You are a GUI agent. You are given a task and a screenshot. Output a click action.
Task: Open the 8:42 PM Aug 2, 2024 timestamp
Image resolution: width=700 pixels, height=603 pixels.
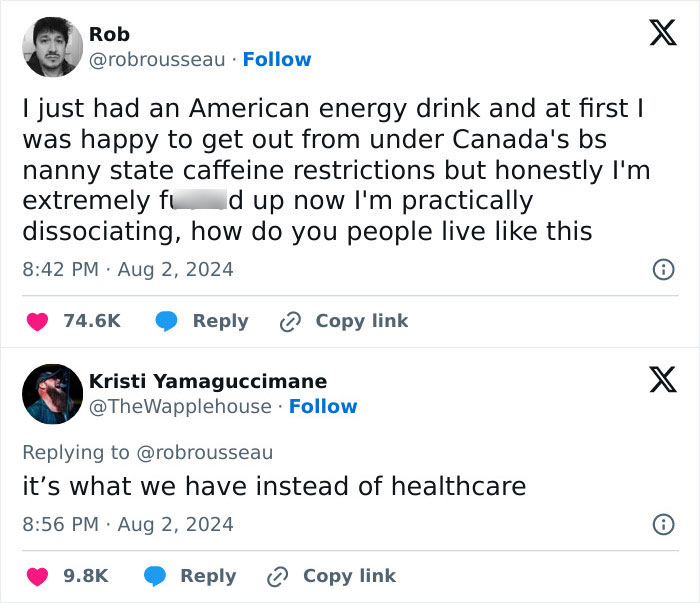click(x=128, y=269)
